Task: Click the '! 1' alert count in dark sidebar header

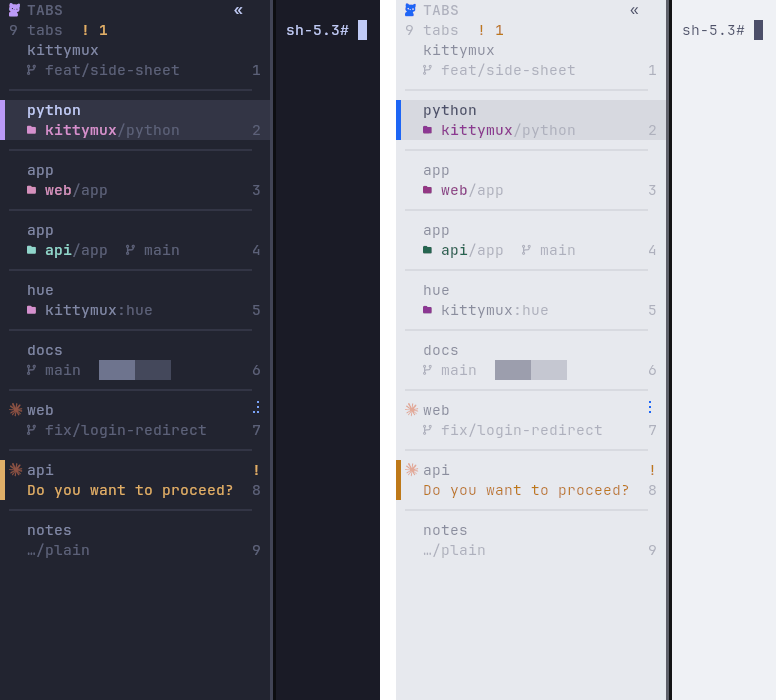Action: click(95, 30)
